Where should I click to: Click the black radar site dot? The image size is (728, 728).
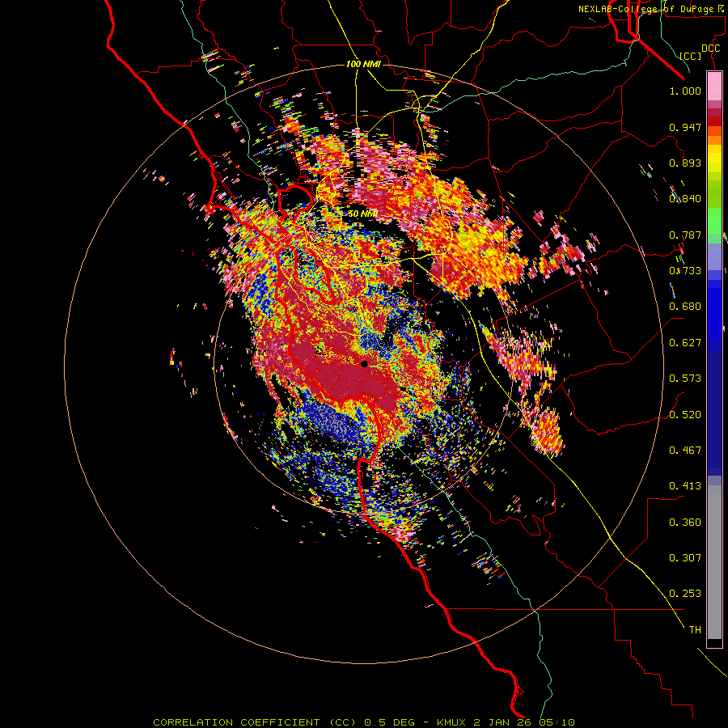tap(364, 364)
